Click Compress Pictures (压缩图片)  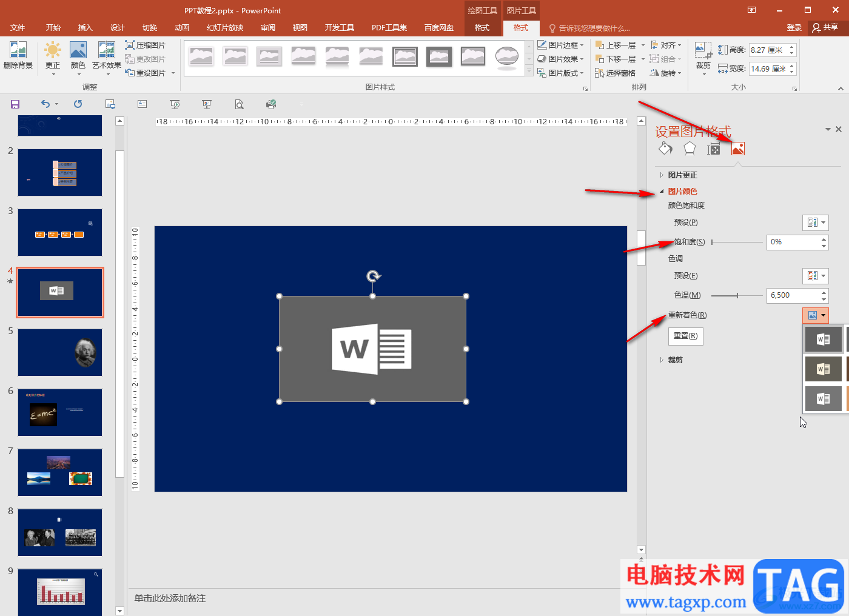[x=146, y=45]
